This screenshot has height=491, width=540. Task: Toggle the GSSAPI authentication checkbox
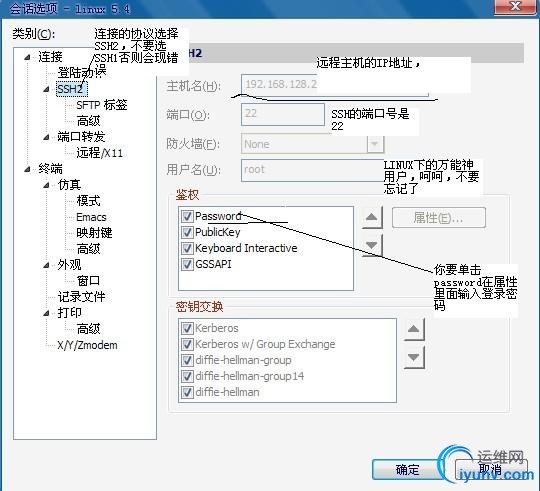tap(187, 264)
